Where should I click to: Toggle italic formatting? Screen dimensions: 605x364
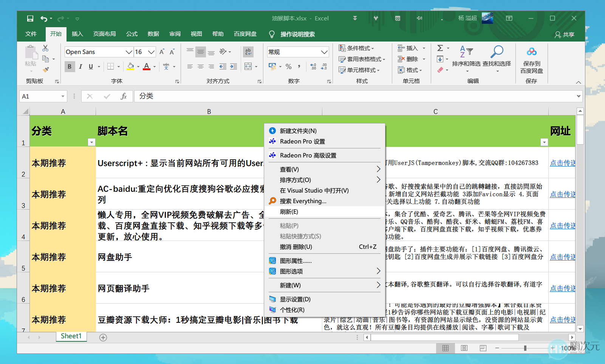click(x=80, y=66)
